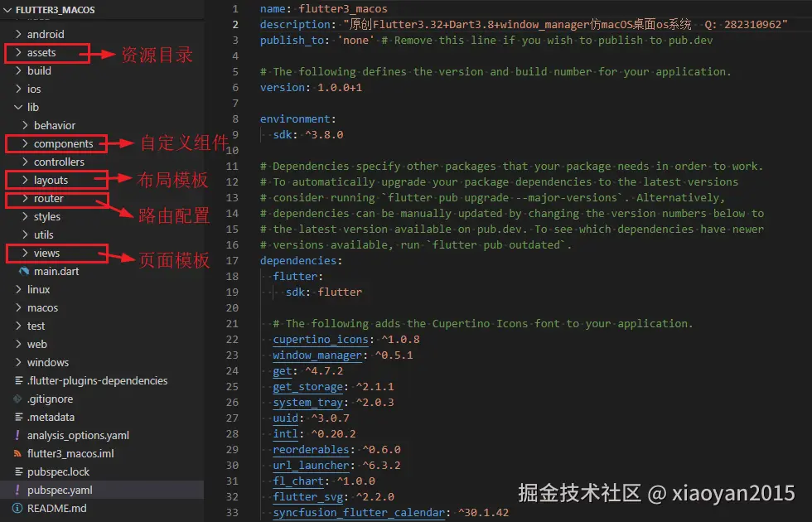Click the 'sdk: ^3.8.0' value

[x=324, y=134]
